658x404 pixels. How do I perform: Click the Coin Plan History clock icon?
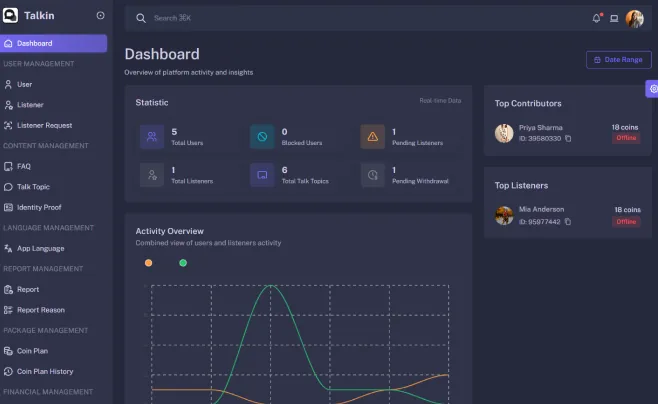pos(8,372)
